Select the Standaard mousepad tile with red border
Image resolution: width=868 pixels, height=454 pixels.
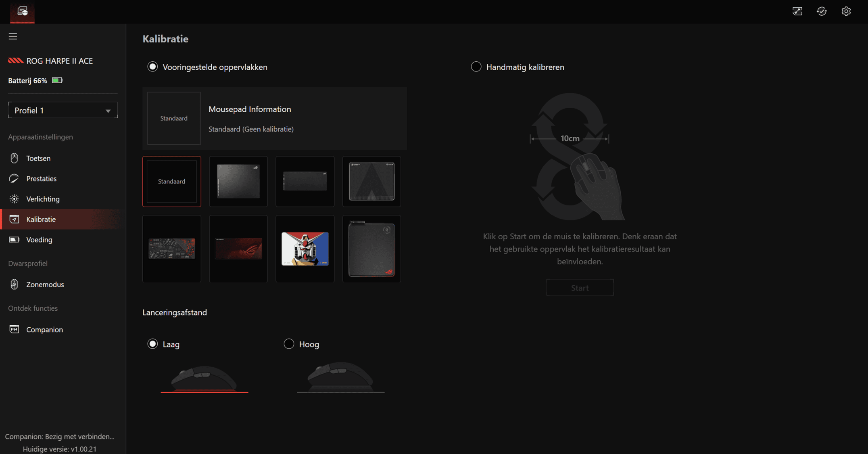pos(171,182)
